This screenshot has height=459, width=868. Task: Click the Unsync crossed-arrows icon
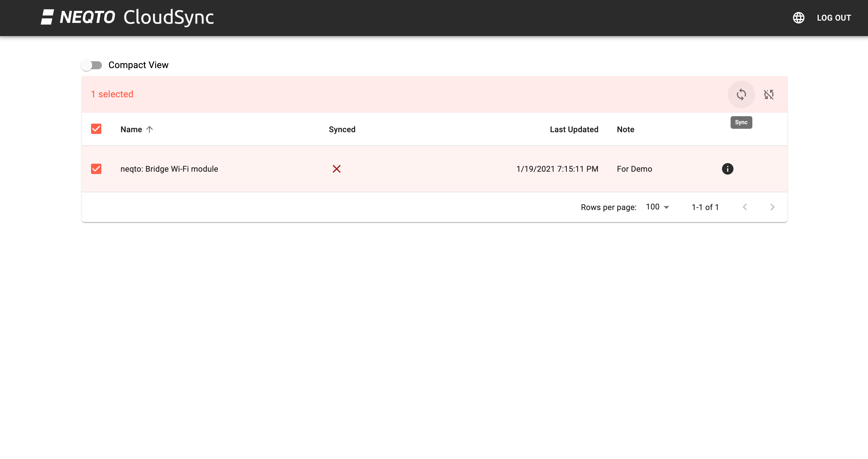pos(769,94)
